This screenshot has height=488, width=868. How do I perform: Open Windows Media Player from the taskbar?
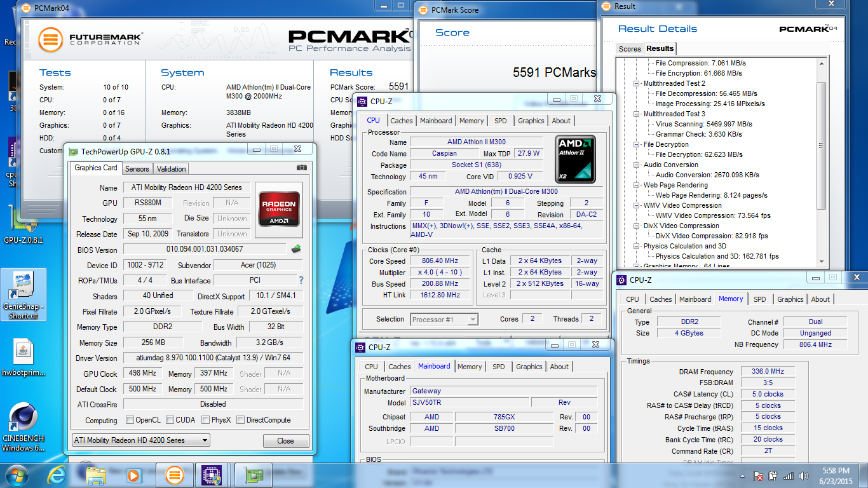[133, 475]
